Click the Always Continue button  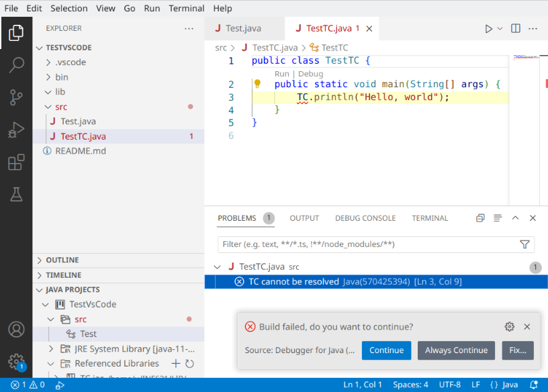coord(456,350)
